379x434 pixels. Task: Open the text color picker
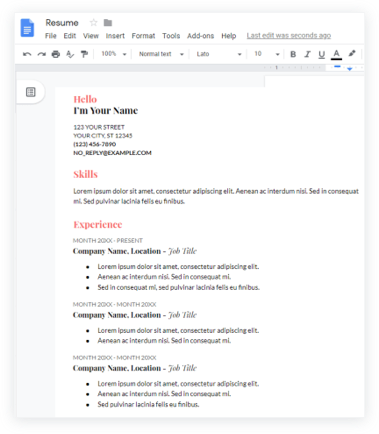point(336,54)
